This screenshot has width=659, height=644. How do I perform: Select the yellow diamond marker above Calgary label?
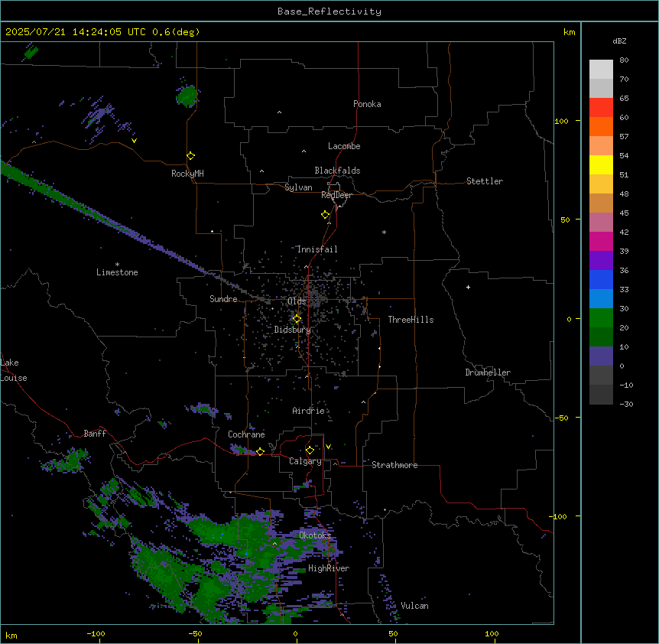click(x=310, y=450)
